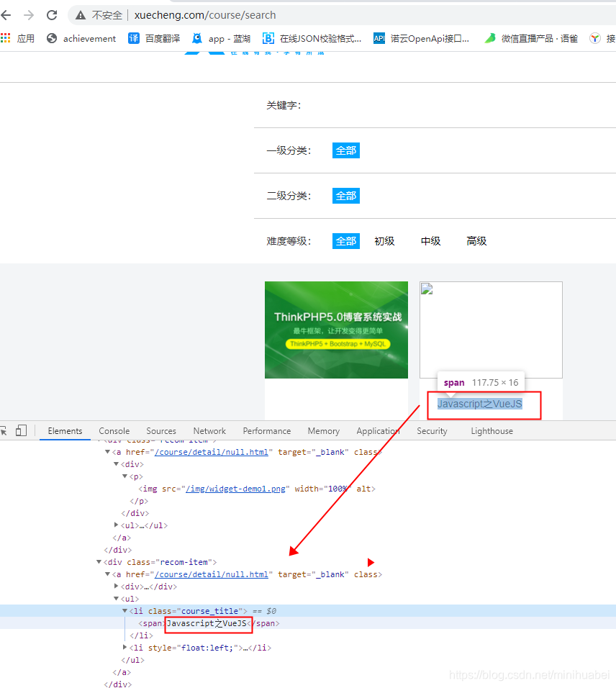The image size is (616, 688).
Task: Filter difficulty by 高级
Action: click(476, 241)
